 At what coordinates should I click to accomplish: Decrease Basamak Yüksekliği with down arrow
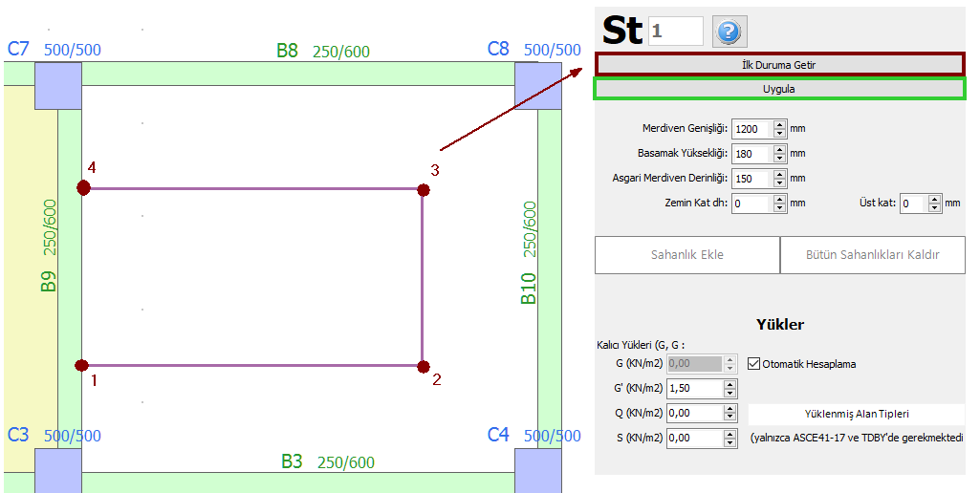click(779, 158)
